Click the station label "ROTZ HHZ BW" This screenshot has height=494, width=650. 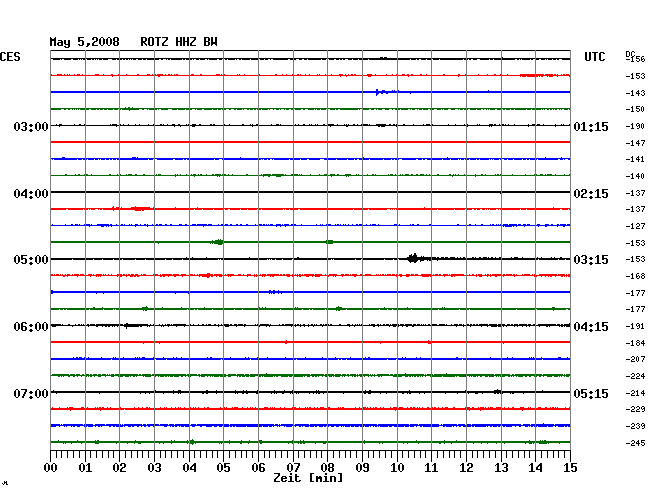[179, 42]
